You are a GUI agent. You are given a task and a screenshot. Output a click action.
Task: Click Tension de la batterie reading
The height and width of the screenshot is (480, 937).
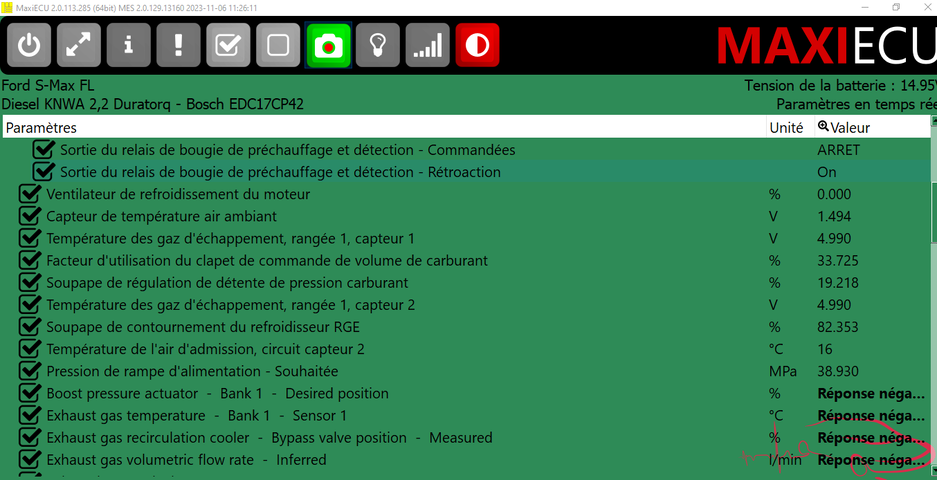tap(840, 85)
